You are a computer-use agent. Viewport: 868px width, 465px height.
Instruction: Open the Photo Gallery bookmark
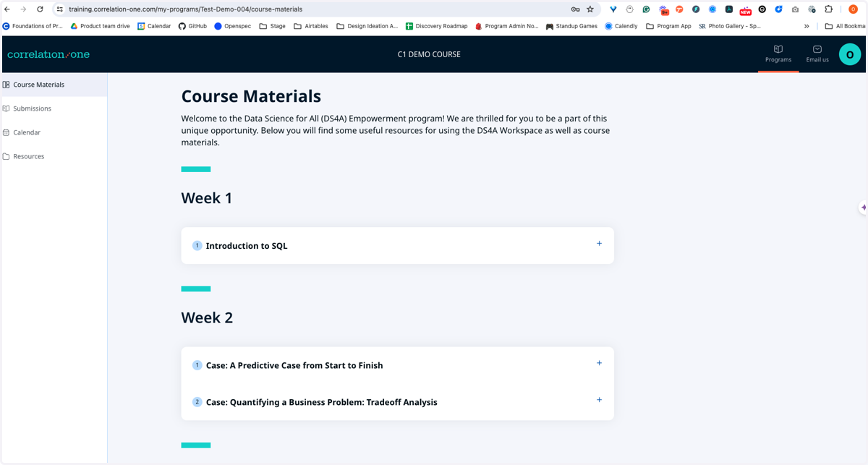(729, 26)
